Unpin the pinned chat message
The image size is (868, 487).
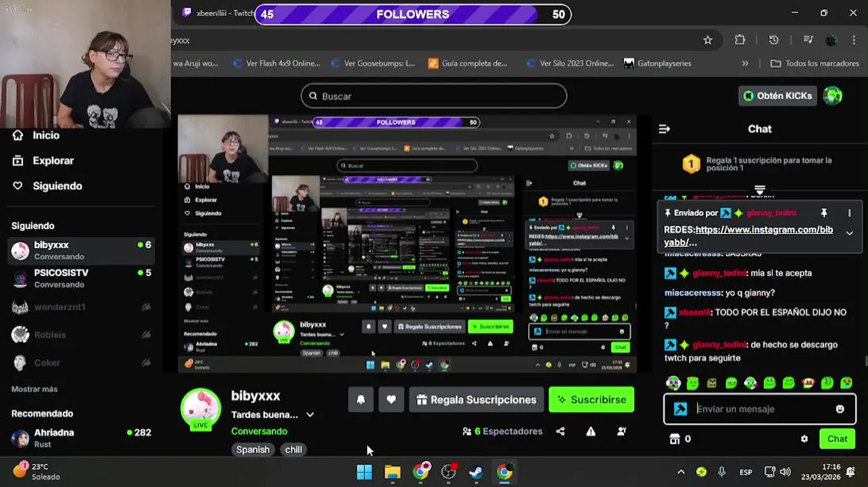pos(823,213)
